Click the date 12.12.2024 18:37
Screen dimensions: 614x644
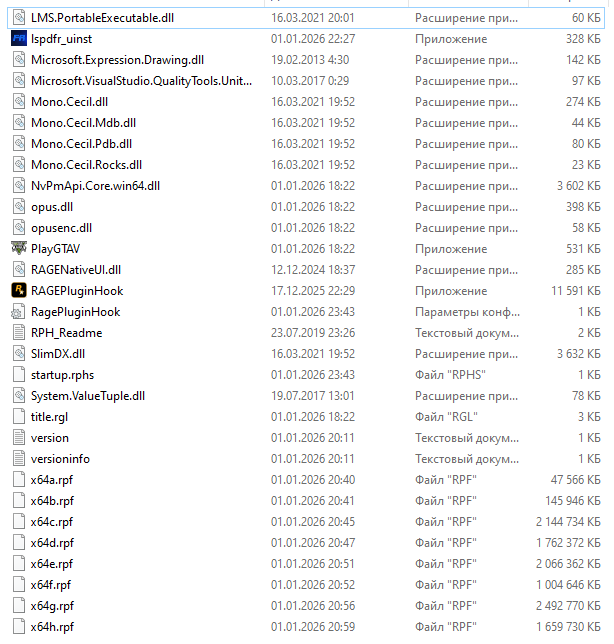click(313, 270)
